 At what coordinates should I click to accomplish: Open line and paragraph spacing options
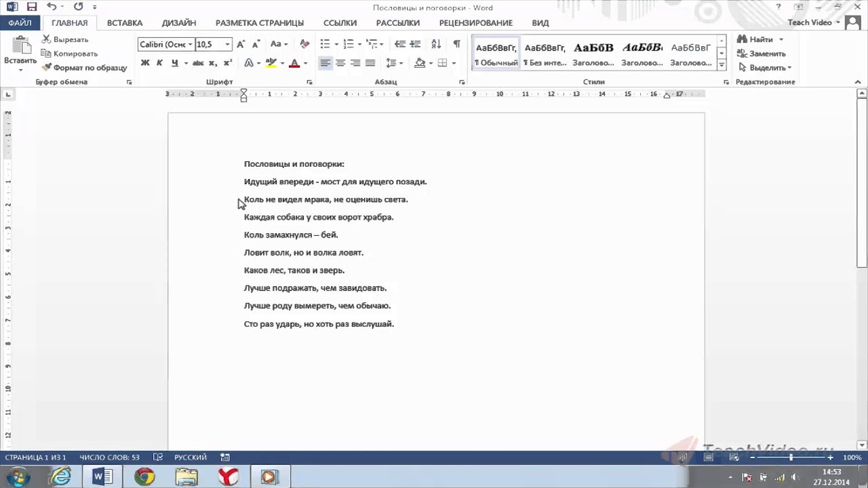(x=391, y=63)
